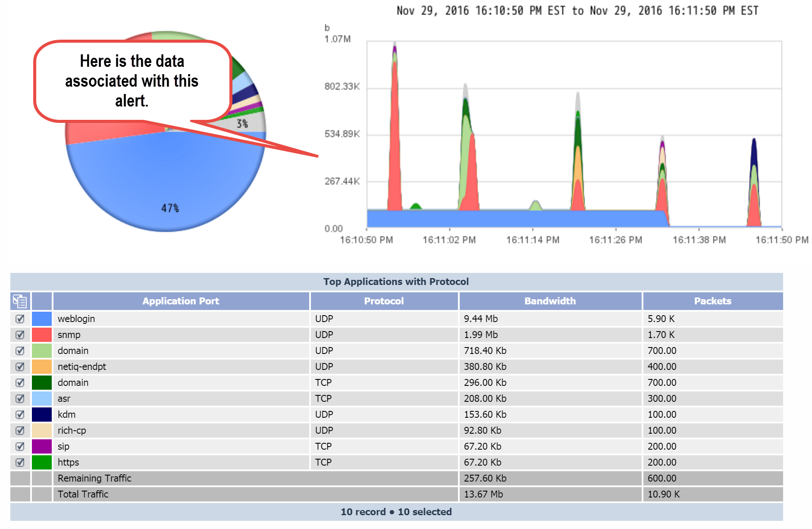The width and height of the screenshot is (812, 529).
Task: Click the netiq-endpt application name
Action: pyautogui.click(x=82, y=366)
